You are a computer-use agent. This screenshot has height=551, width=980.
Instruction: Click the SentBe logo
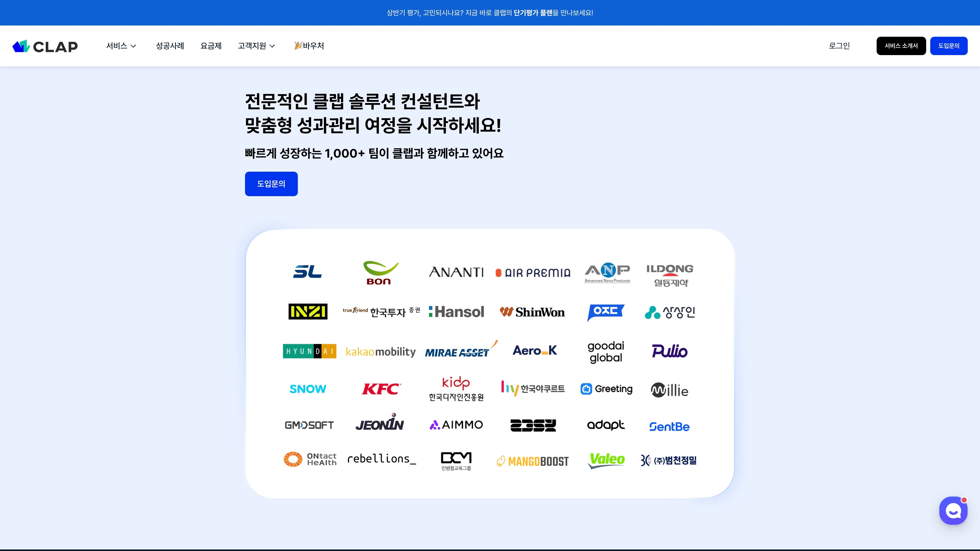tap(669, 427)
